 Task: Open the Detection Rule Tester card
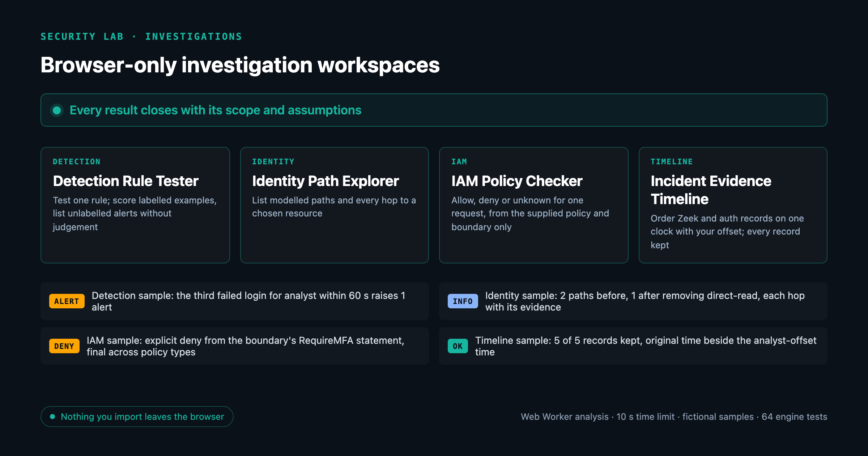tap(135, 205)
